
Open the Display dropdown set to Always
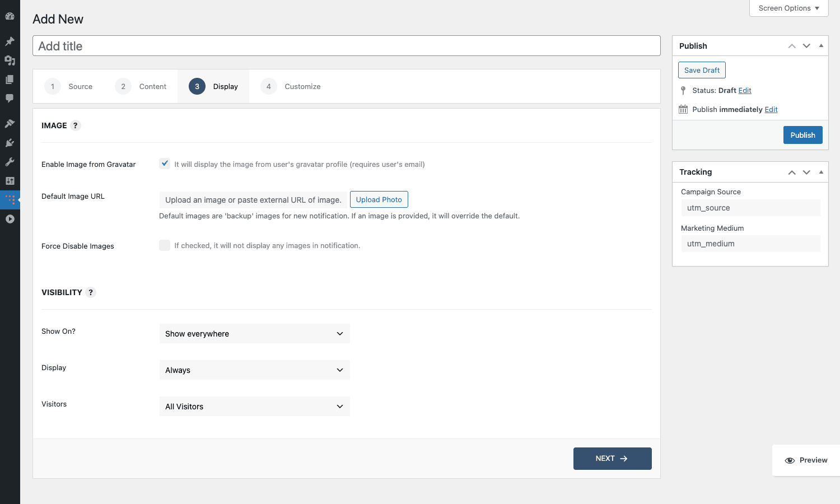coord(255,370)
